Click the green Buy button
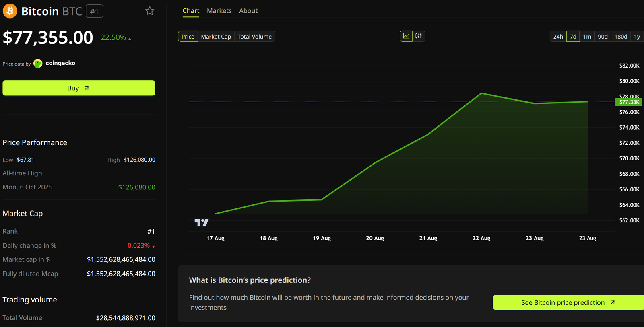Screen dimensions: 644x327 coord(79,88)
